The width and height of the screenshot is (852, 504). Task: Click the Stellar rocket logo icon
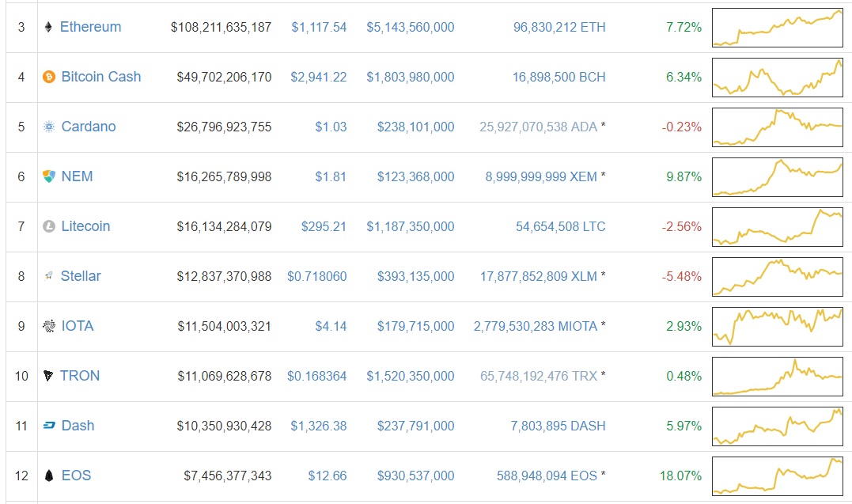coord(49,275)
